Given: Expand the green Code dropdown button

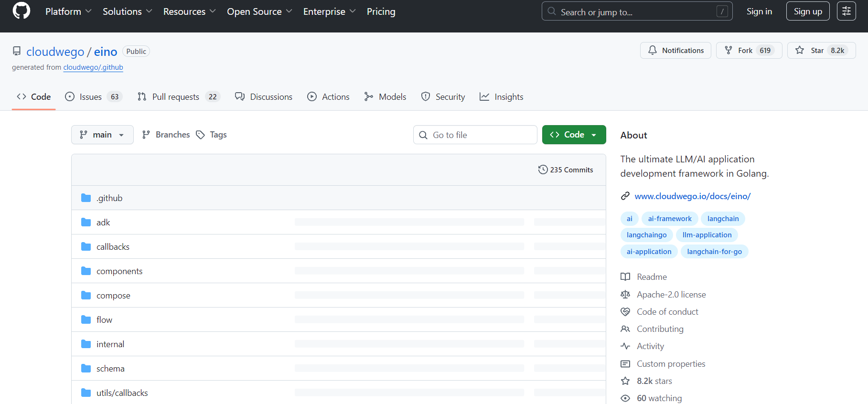Looking at the screenshot, I should pos(574,135).
